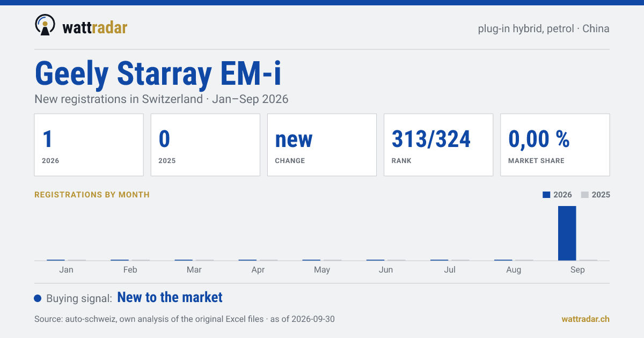
Task: Click the Jan month axis label
Action: 66,270
